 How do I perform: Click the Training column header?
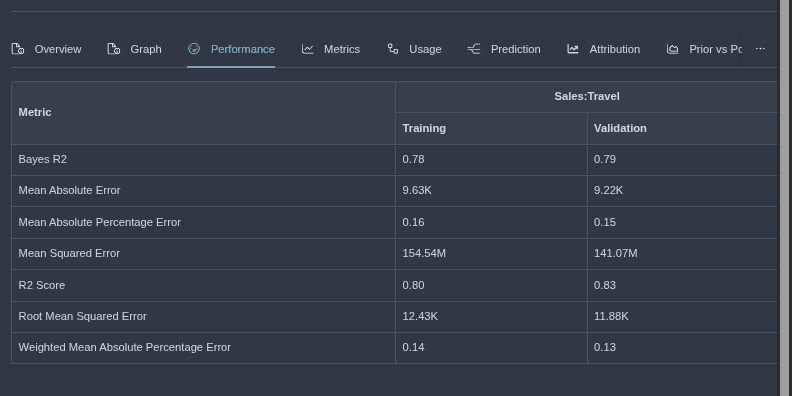click(x=491, y=128)
